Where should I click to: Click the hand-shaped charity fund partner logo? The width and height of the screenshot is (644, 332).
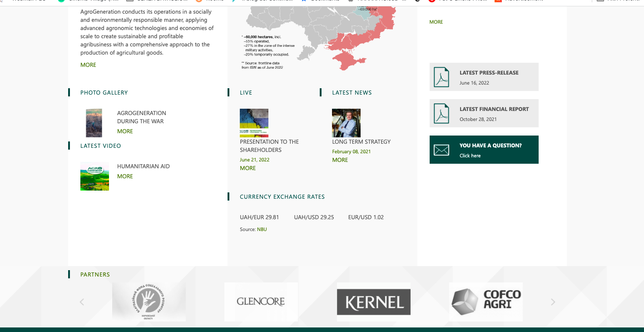point(149,302)
